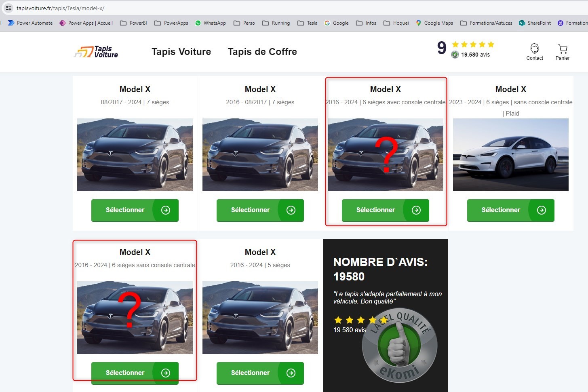The image size is (588, 392).
Task: Click the large 9 rating score
Action: (442, 48)
